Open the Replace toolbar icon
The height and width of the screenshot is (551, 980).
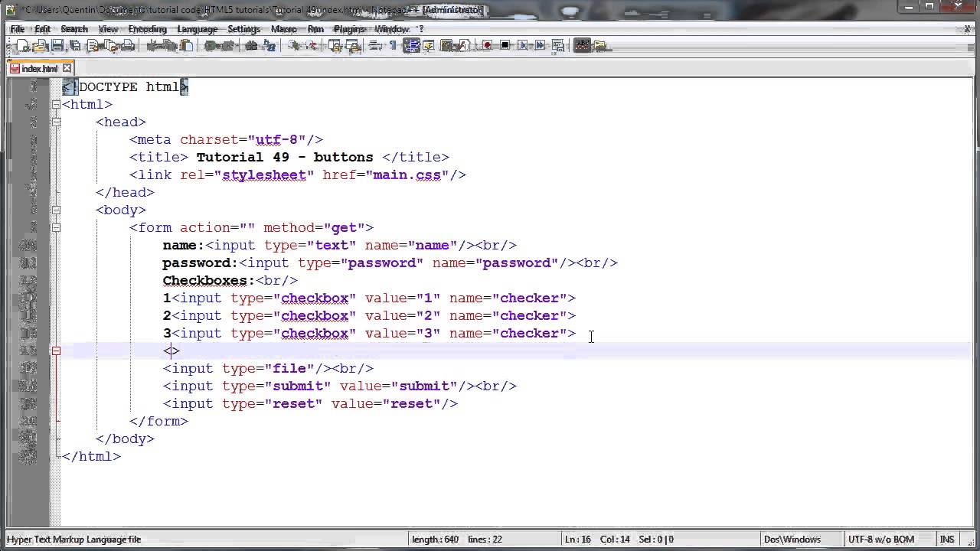click(269, 46)
